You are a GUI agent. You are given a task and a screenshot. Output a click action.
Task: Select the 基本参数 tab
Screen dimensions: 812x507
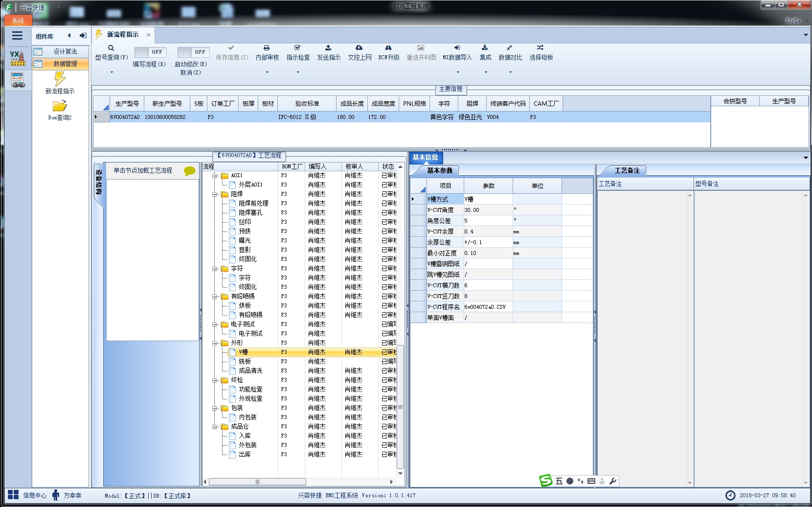(x=440, y=171)
